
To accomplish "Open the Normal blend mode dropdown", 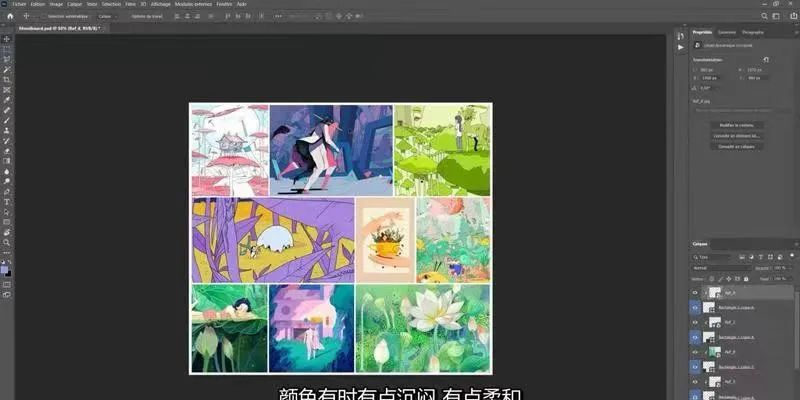I will pyautogui.click(x=721, y=268).
